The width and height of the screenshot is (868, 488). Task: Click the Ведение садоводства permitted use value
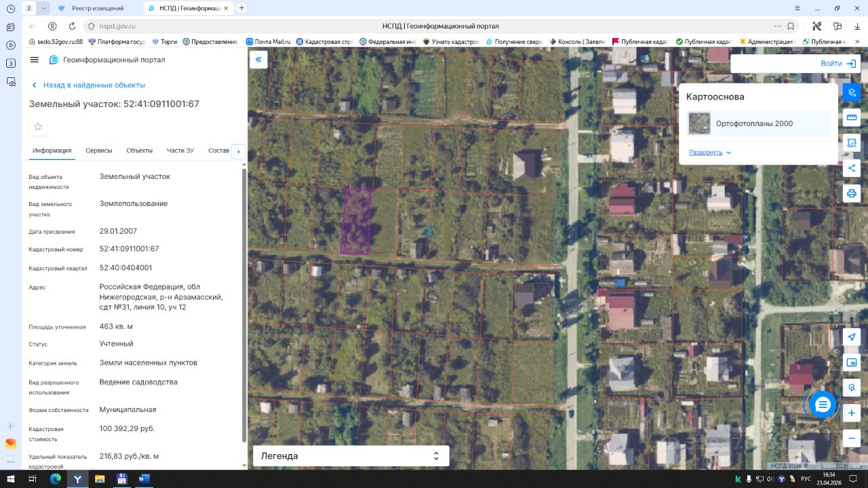(x=138, y=382)
